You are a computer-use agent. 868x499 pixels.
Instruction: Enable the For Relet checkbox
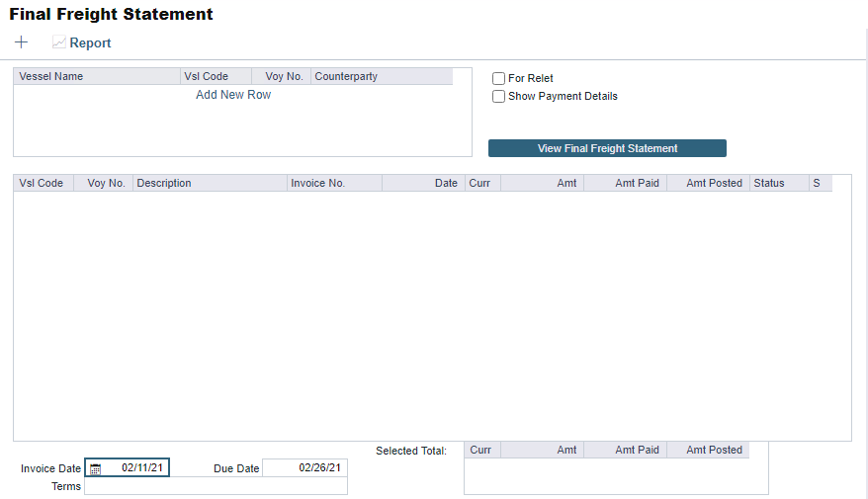click(499, 79)
